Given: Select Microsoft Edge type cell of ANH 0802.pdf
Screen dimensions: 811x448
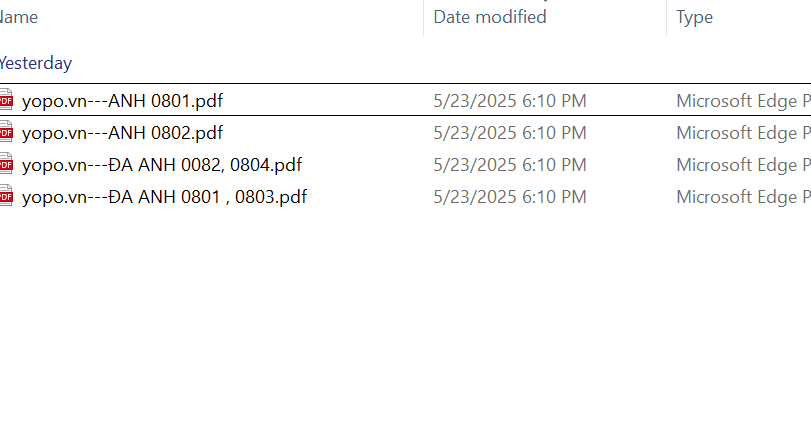Looking at the screenshot, I should 742,132.
